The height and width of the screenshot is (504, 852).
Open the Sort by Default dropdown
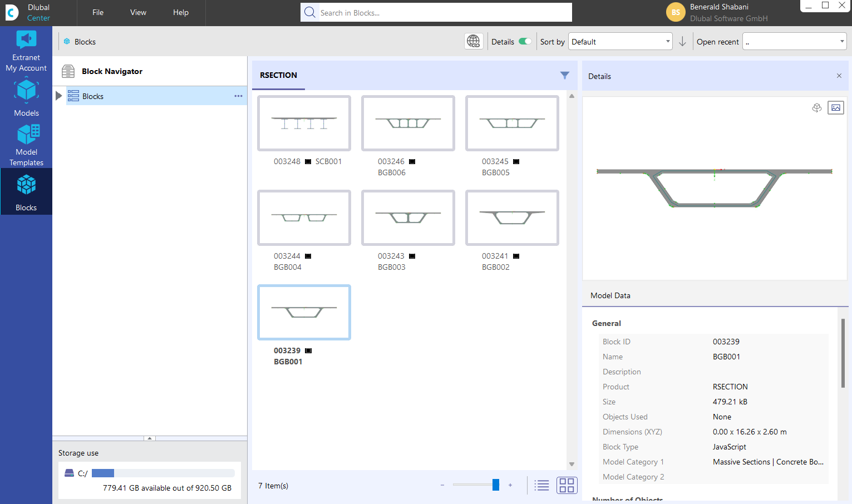click(x=620, y=42)
